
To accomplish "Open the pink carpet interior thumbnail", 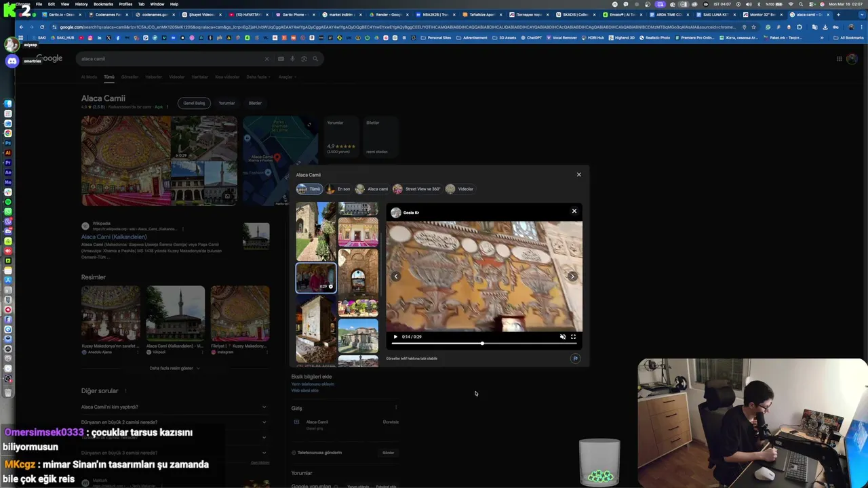I will click(358, 232).
